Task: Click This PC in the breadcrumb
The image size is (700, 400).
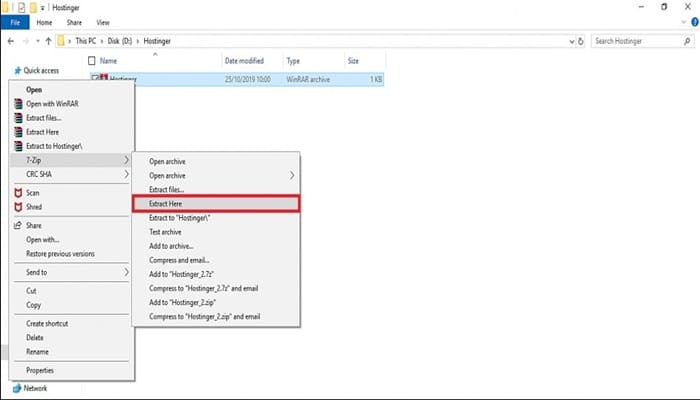Action: tap(86, 41)
